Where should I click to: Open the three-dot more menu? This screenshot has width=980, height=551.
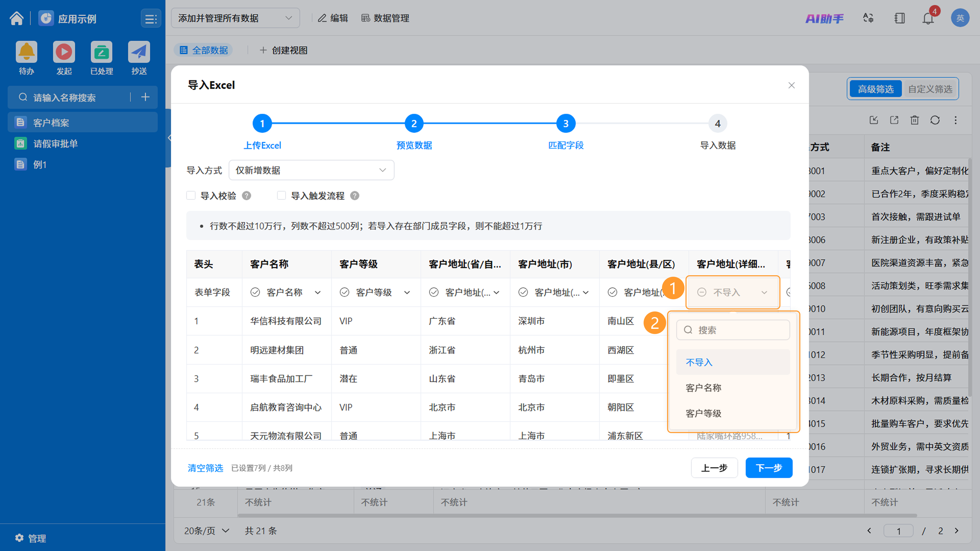(x=955, y=120)
